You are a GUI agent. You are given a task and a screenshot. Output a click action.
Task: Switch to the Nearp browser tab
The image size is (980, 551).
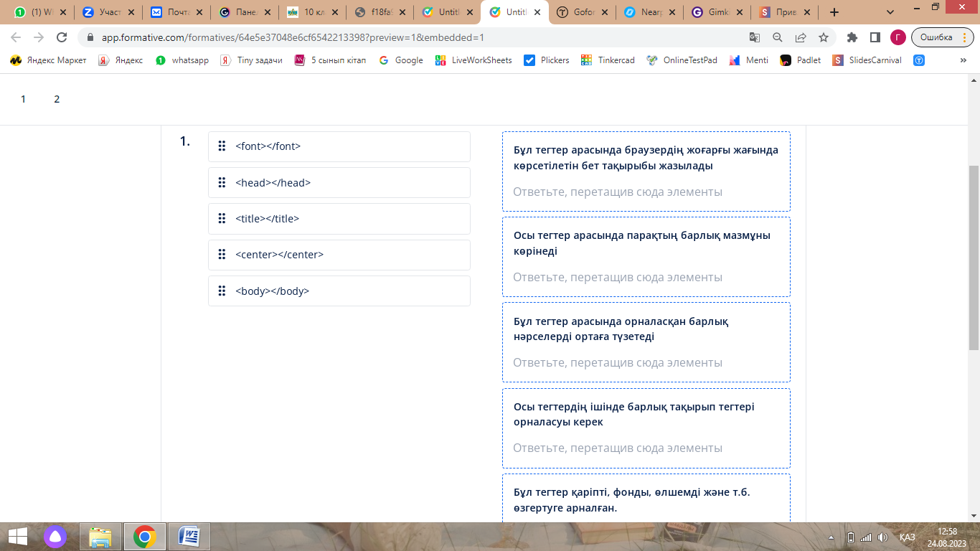[x=650, y=12]
